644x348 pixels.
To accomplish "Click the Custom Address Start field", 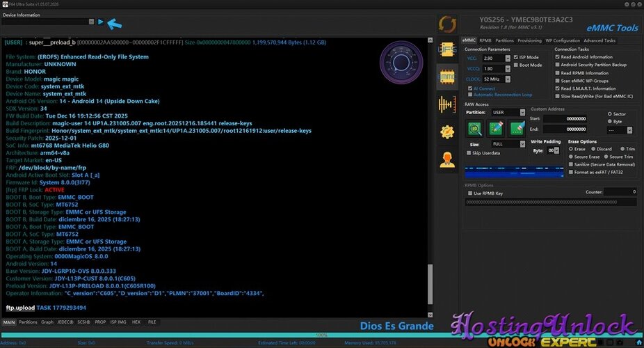I will click(x=565, y=119).
